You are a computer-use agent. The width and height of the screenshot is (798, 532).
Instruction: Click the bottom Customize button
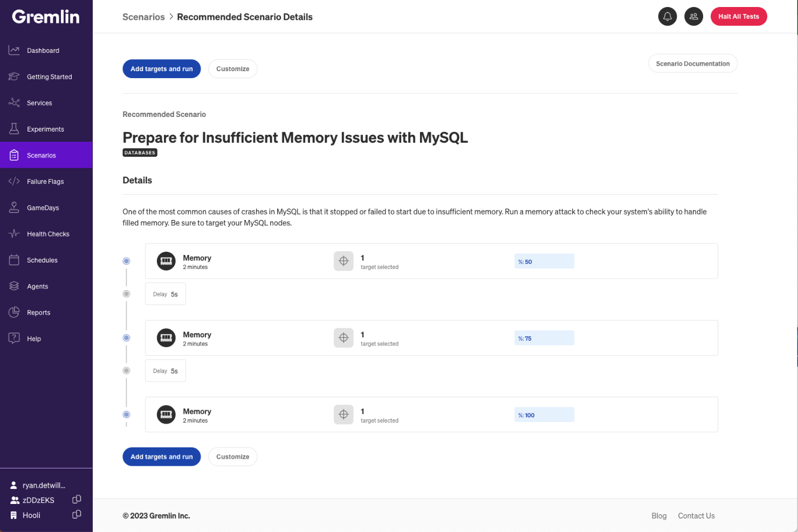(x=233, y=457)
